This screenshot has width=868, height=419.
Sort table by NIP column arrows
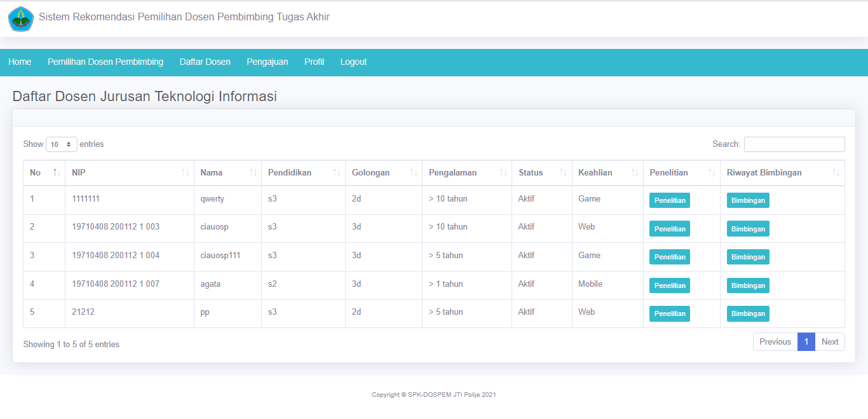[x=185, y=173]
